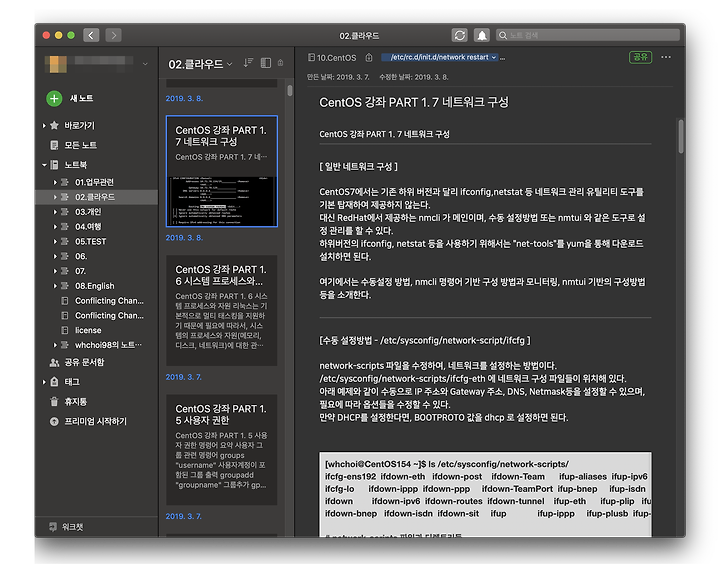Expand the 03.개인 notebook stack
720x583 pixels.
(x=55, y=212)
